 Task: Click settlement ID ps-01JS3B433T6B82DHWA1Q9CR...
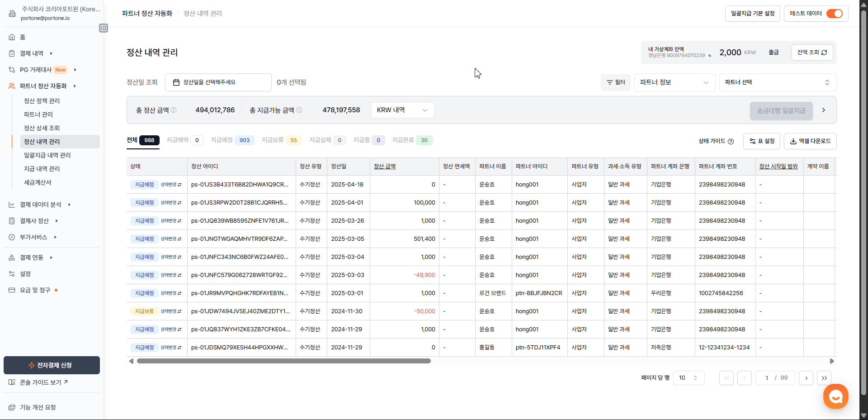click(x=240, y=185)
